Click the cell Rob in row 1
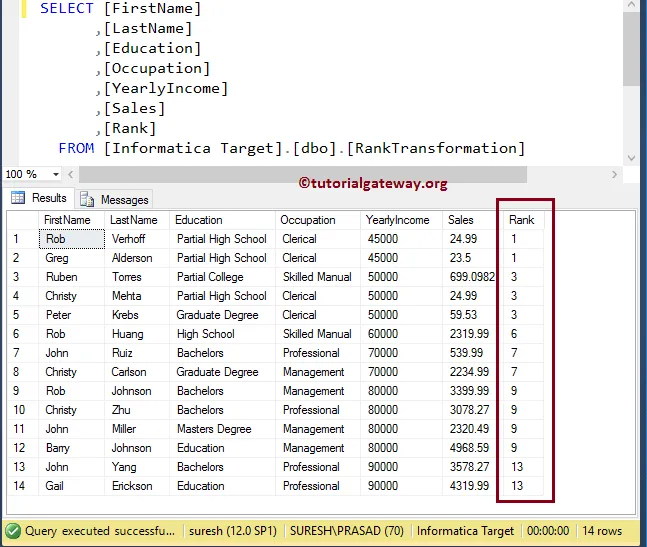Image resolution: width=647 pixels, height=547 pixels. tap(72, 239)
